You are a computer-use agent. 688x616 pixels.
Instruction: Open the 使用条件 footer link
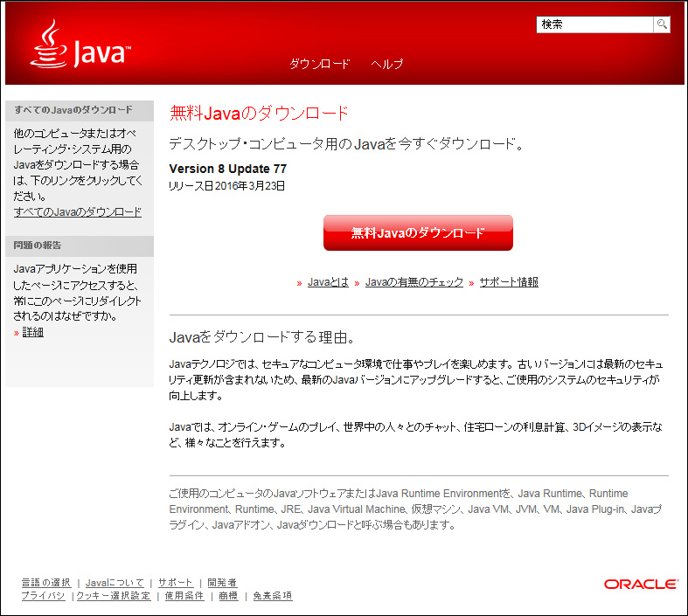click(x=184, y=596)
